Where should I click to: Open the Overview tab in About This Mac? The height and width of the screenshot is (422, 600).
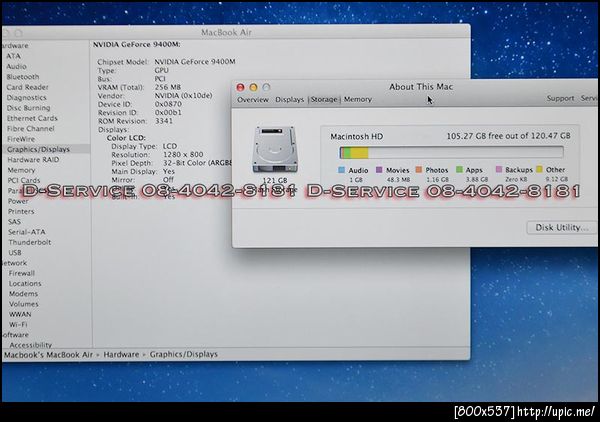253,99
